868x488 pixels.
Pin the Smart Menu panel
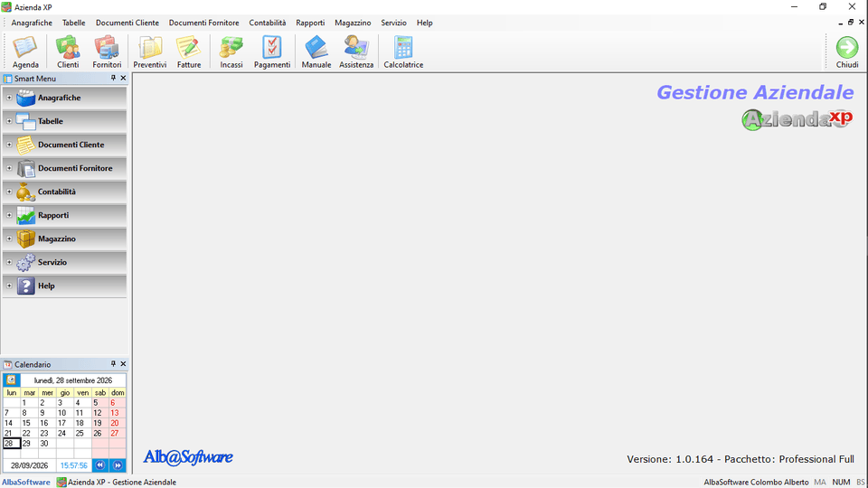(x=113, y=78)
